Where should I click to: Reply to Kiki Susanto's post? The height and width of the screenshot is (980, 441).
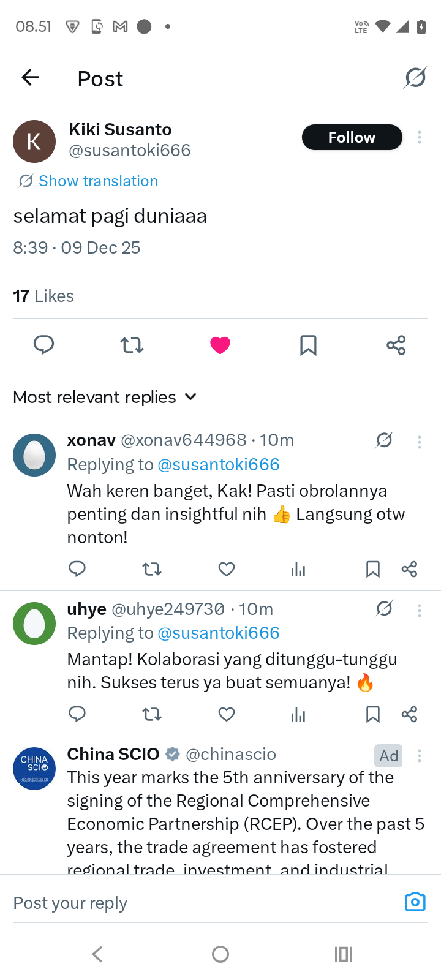(43, 345)
